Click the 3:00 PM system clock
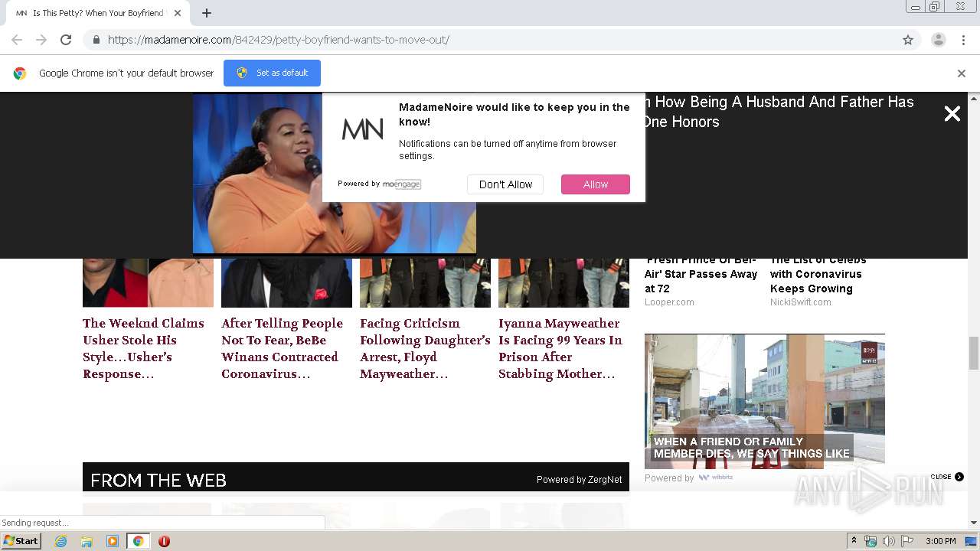This screenshot has height=551, width=980. 940,541
